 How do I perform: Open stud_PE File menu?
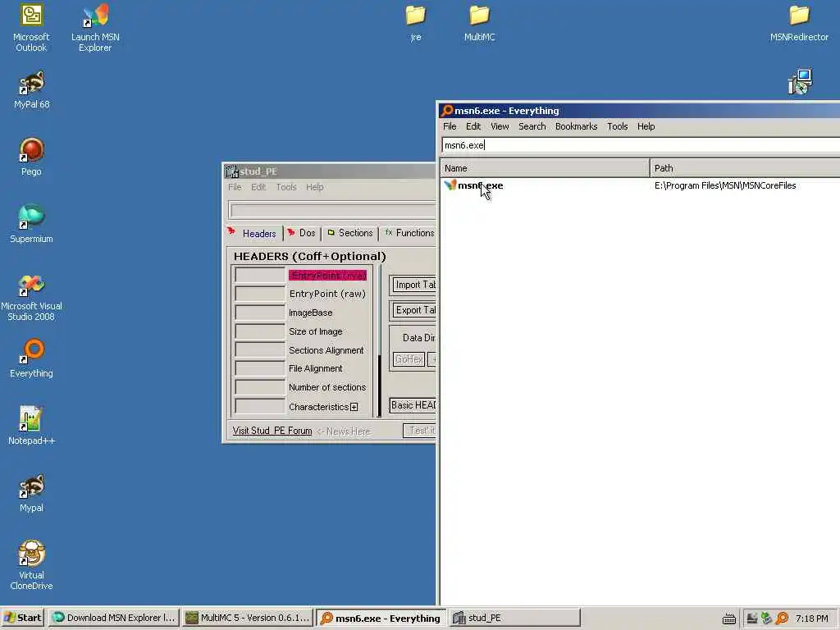(235, 187)
